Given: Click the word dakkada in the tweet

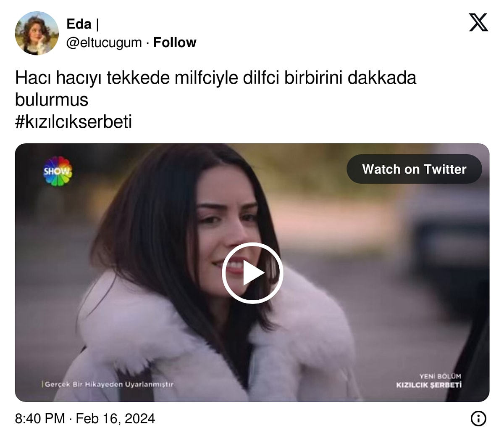Looking at the screenshot, I should (x=382, y=78).
